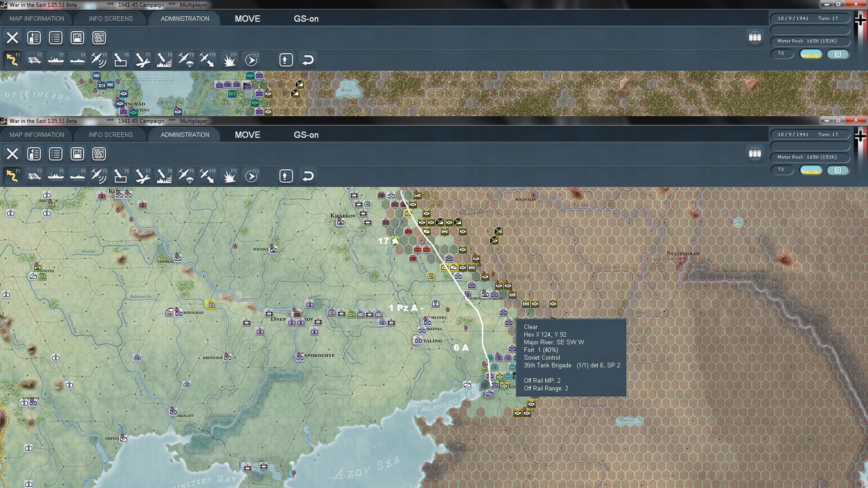Click the '73' value in lower window
The width and height of the screenshot is (868, 488).
point(782,169)
